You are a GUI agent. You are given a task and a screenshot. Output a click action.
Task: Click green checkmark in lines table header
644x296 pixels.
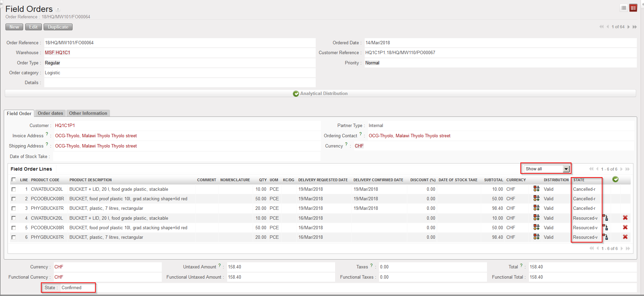pos(615,180)
